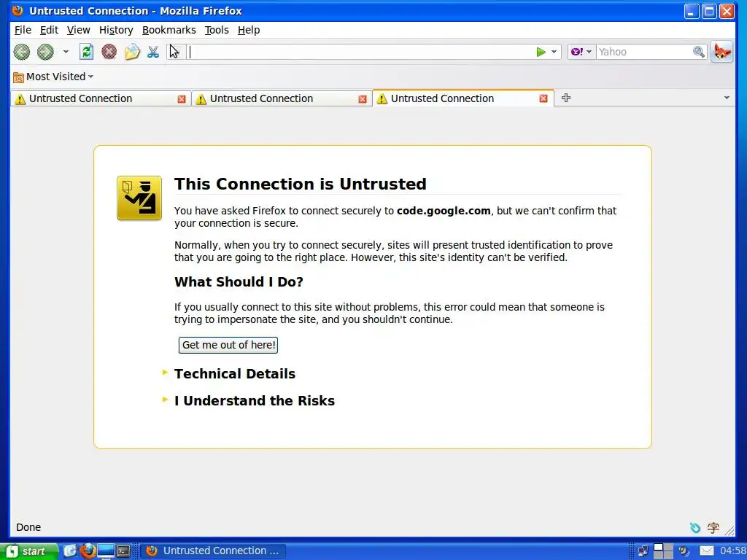
Task: Click the fox icon at toolbar right end
Action: pos(722,52)
